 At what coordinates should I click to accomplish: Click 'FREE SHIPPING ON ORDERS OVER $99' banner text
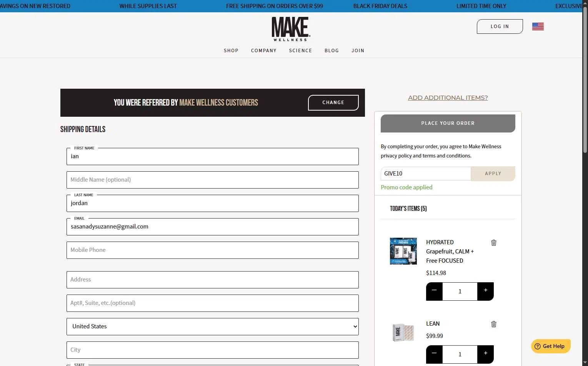click(275, 6)
